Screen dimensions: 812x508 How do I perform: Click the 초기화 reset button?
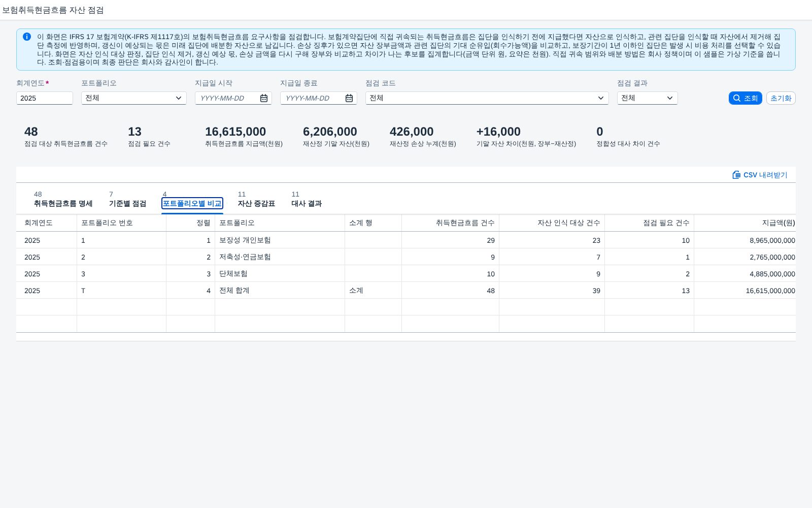(781, 98)
